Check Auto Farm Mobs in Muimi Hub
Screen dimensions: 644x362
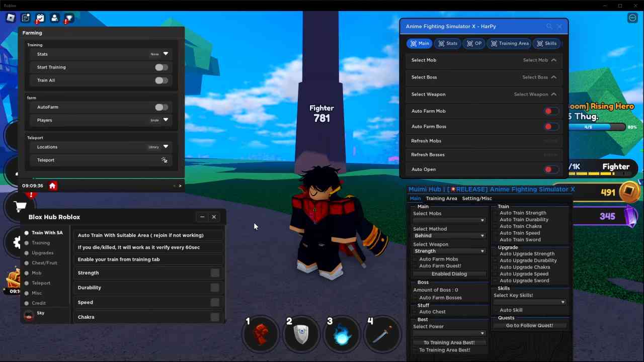coord(415,259)
